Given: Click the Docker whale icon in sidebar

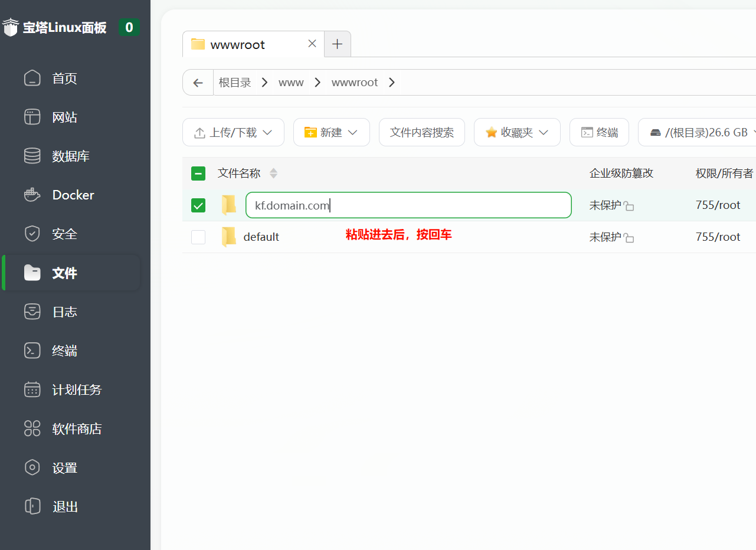Looking at the screenshot, I should (32, 195).
